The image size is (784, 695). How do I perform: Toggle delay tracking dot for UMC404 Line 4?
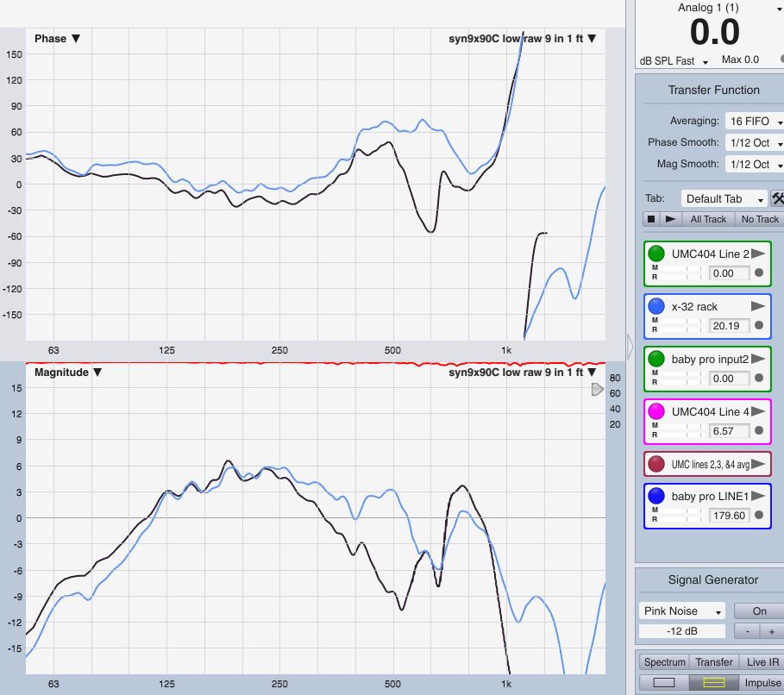(759, 430)
